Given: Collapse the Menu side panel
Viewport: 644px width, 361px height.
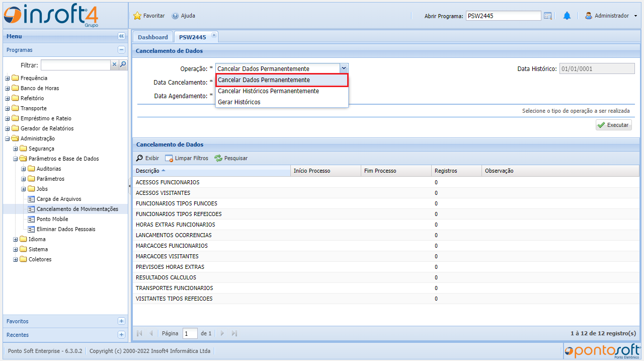Looking at the screenshot, I should 121,36.
